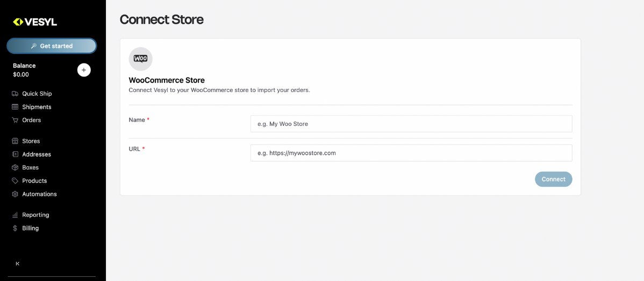Focus the store URL input field

point(411,153)
